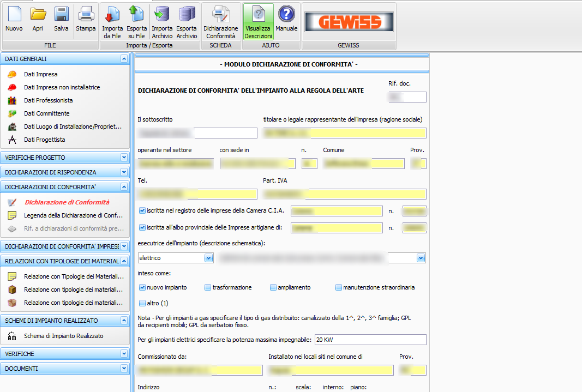Viewport: 582px width, 392px height.
Task: Collapse DICHIARAZIONI DI CONFORMITA' section
Action: pyautogui.click(x=124, y=187)
